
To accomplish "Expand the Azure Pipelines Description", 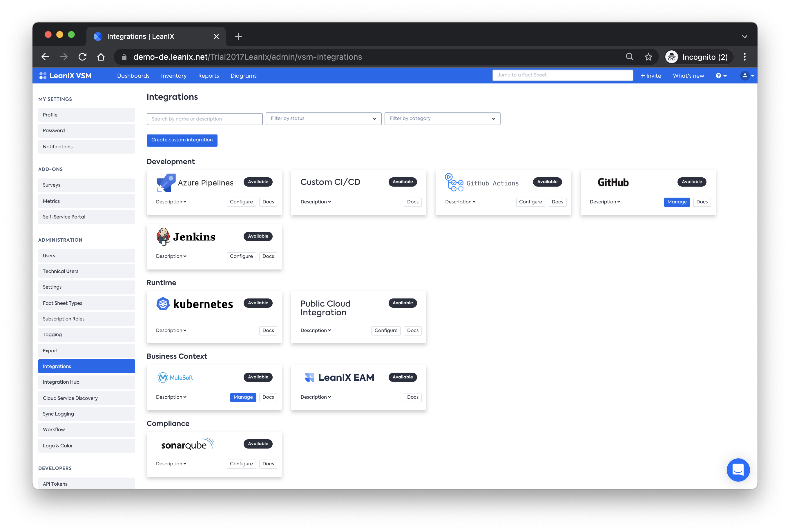I will 171,202.
